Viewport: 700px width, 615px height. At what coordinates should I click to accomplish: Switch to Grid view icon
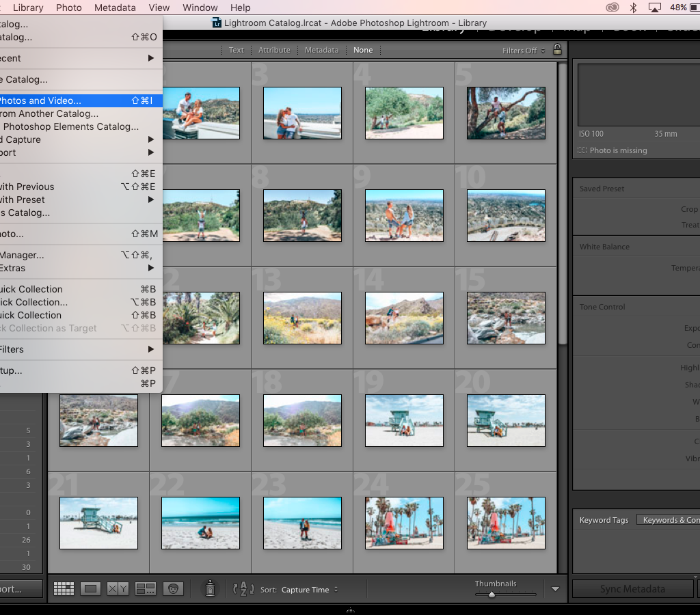(x=64, y=588)
